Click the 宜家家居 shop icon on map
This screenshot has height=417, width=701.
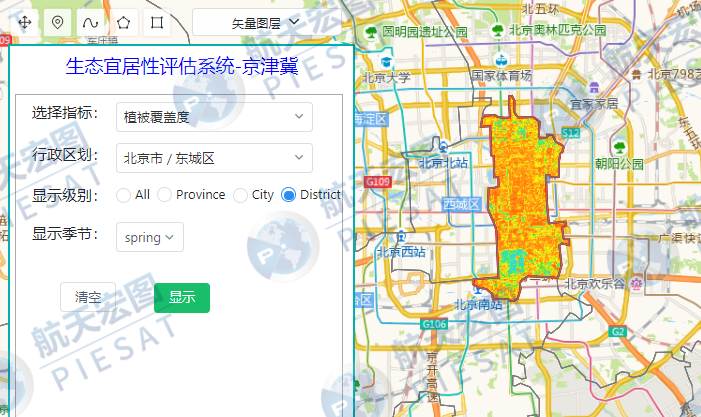tap(594, 87)
